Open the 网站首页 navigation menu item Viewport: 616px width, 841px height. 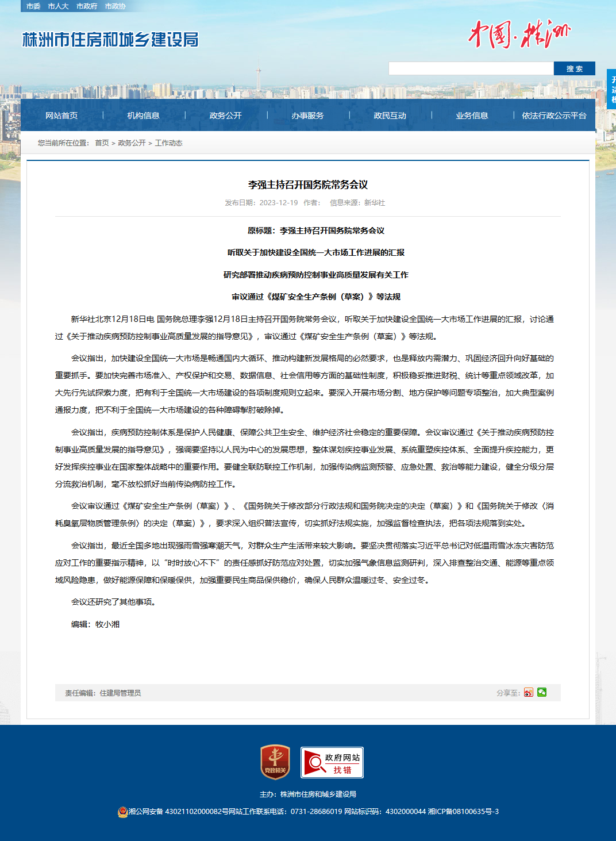tap(61, 116)
